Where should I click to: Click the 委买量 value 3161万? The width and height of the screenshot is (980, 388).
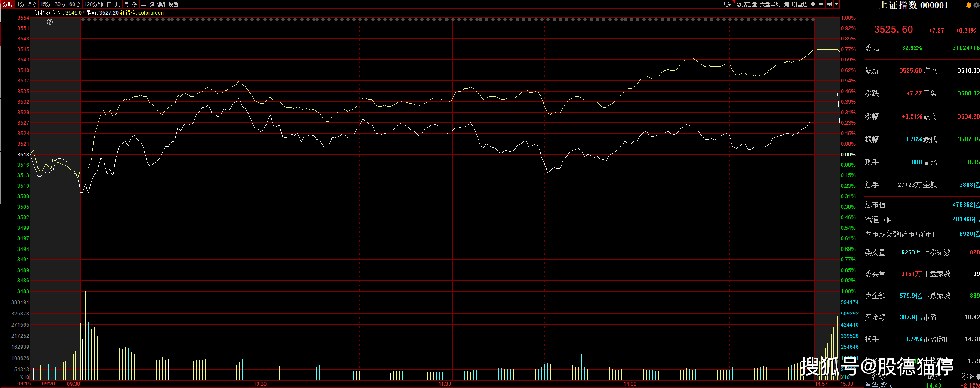(x=911, y=274)
